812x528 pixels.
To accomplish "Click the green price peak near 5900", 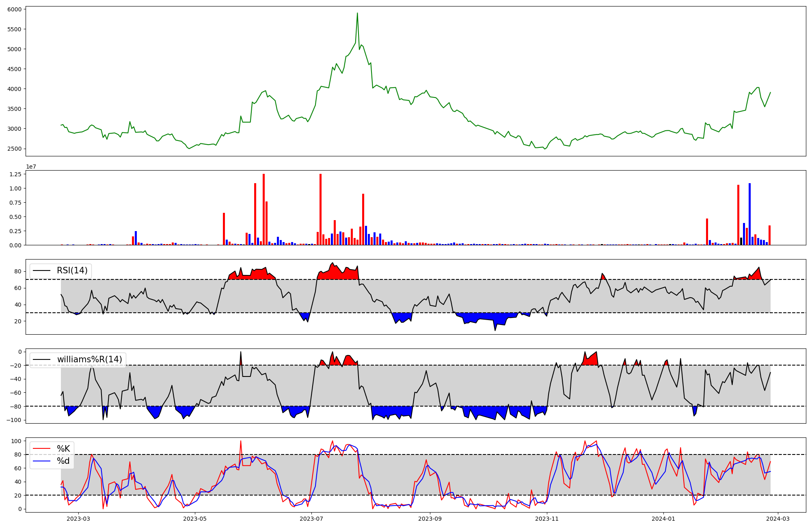I will (x=357, y=13).
